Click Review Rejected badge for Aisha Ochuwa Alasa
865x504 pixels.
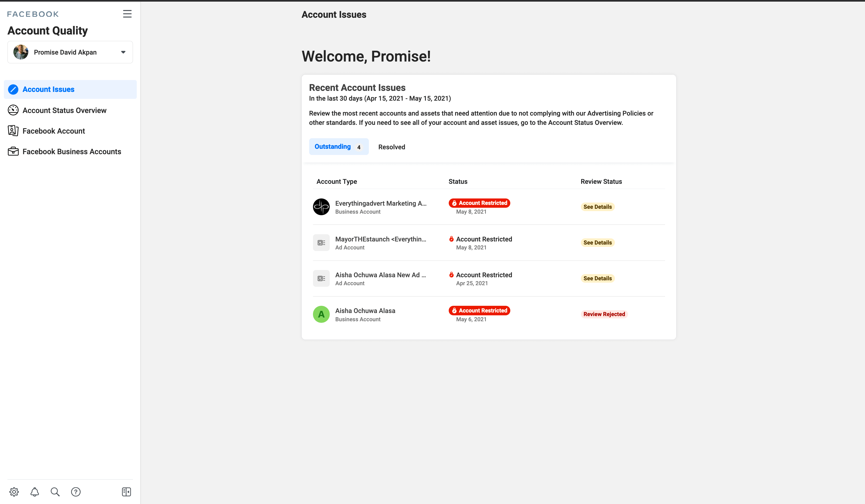pyautogui.click(x=604, y=314)
